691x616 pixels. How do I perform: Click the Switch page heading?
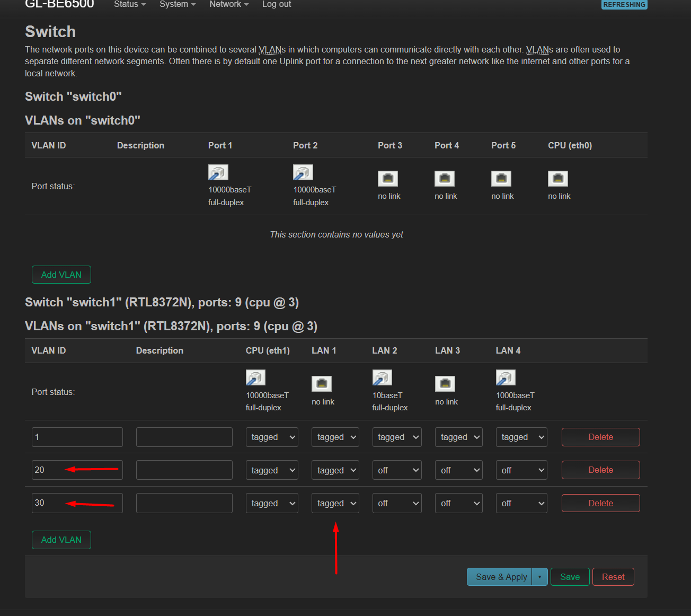(50, 32)
